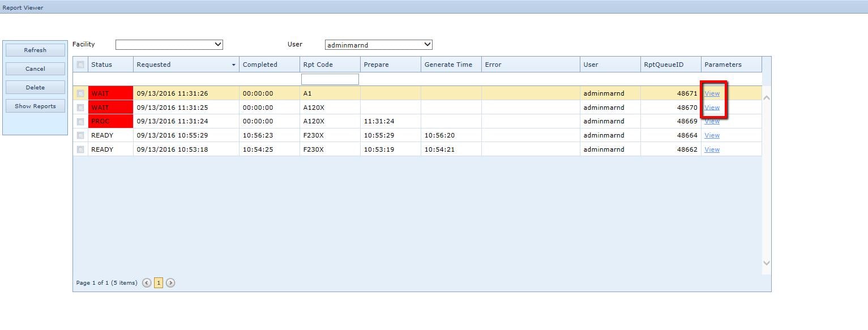Click the F230X code on row 48664

pyautogui.click(x=314, y=135)
